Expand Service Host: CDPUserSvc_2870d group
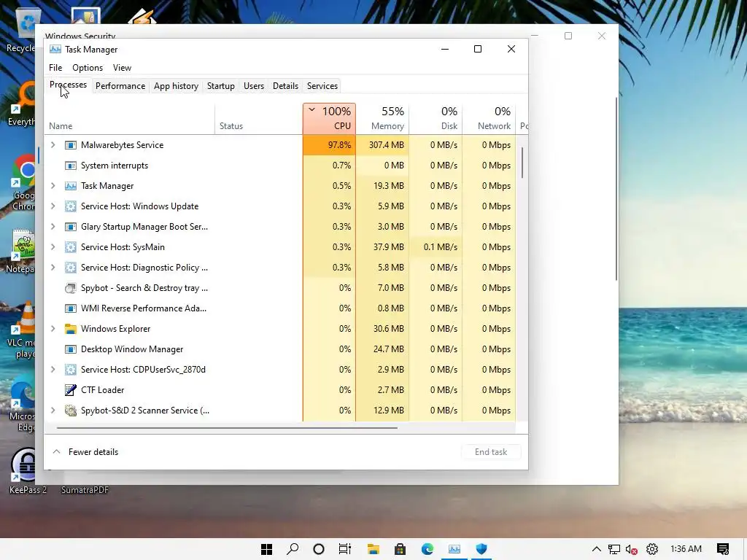Viewport: 747px width, 560px height. click(53, 370)
